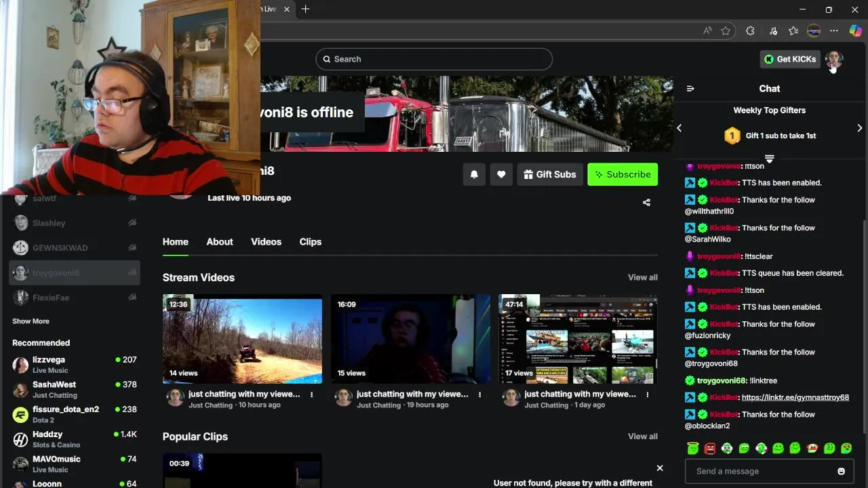Open the linktr.ee/gymnasttroy68 chat link
This screenshot has height=488, width=868.
pos(795,397)
